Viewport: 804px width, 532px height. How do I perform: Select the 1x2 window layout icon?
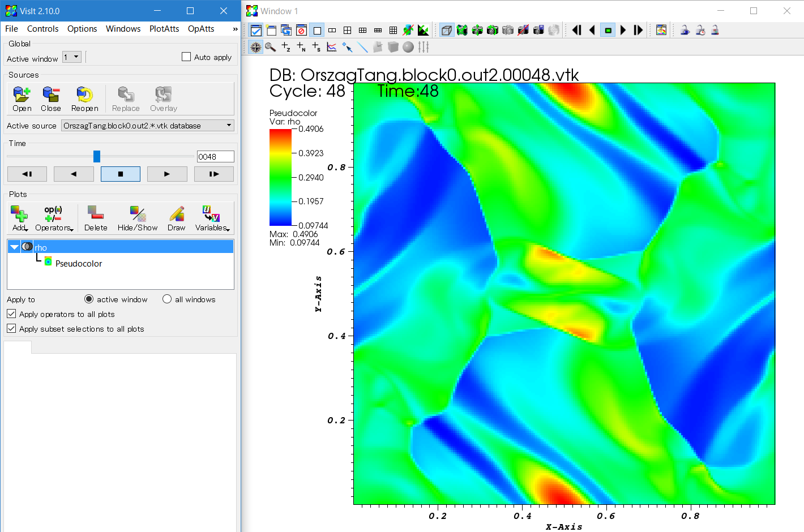pos(332,30)
